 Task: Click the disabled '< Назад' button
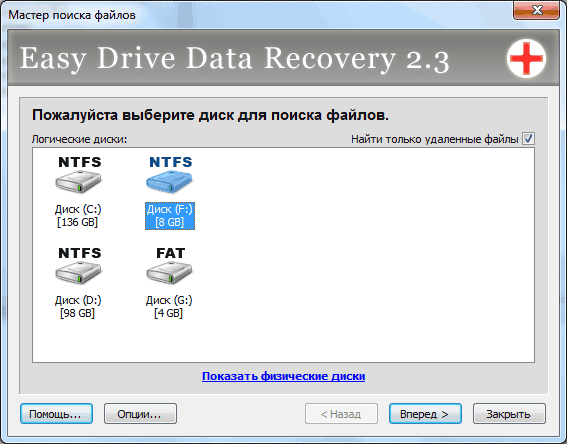[x=341, y=414]
